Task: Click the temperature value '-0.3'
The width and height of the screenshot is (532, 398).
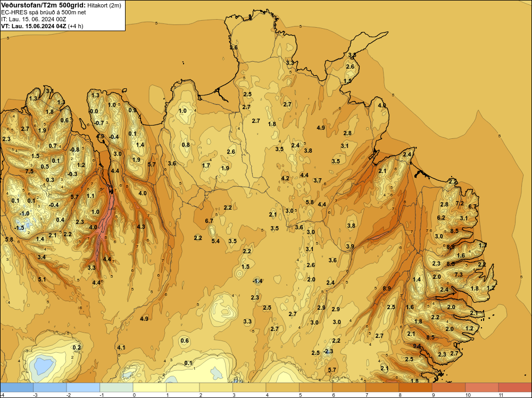Action: tap(72, 174)
